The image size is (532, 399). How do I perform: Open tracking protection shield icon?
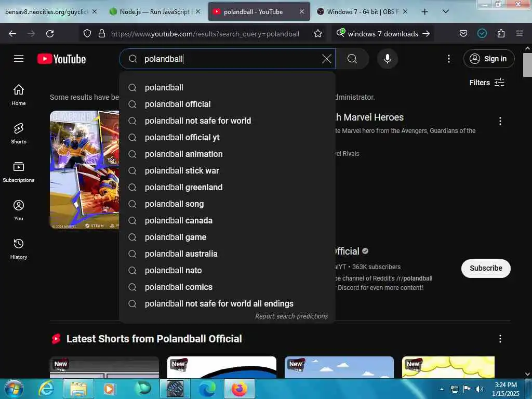click(87, 34)
